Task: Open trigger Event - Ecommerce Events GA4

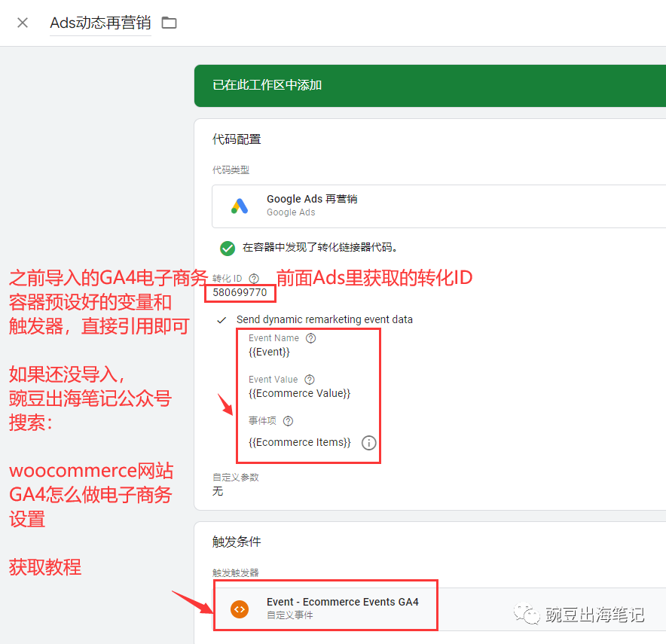Action: pyautogui.click(x=438, y=609)
